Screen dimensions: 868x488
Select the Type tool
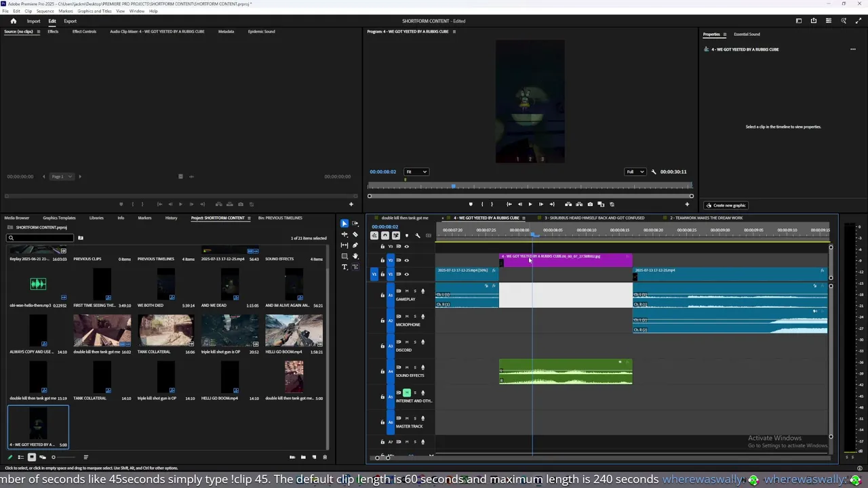[344, 267]
